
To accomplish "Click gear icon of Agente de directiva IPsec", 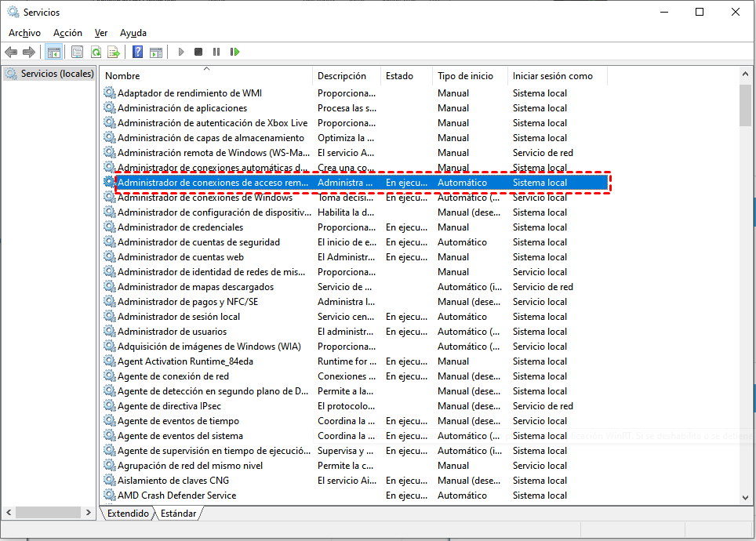I will tap(110, 405).
